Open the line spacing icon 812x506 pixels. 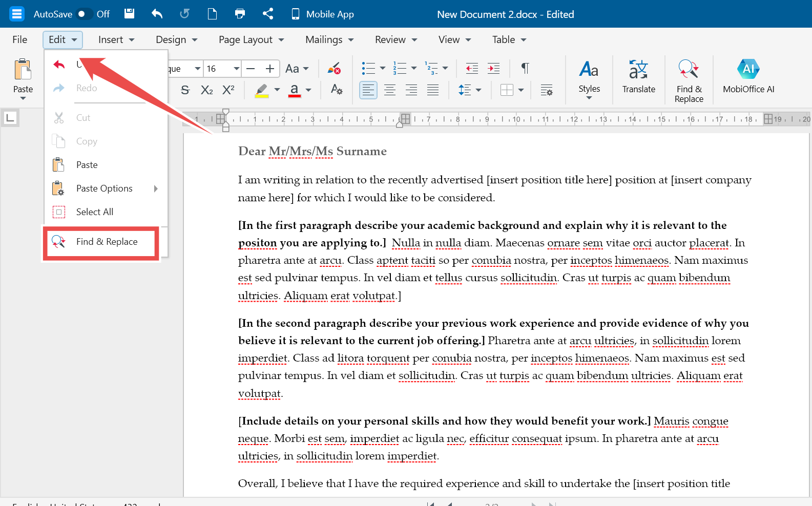click(465, 90)
